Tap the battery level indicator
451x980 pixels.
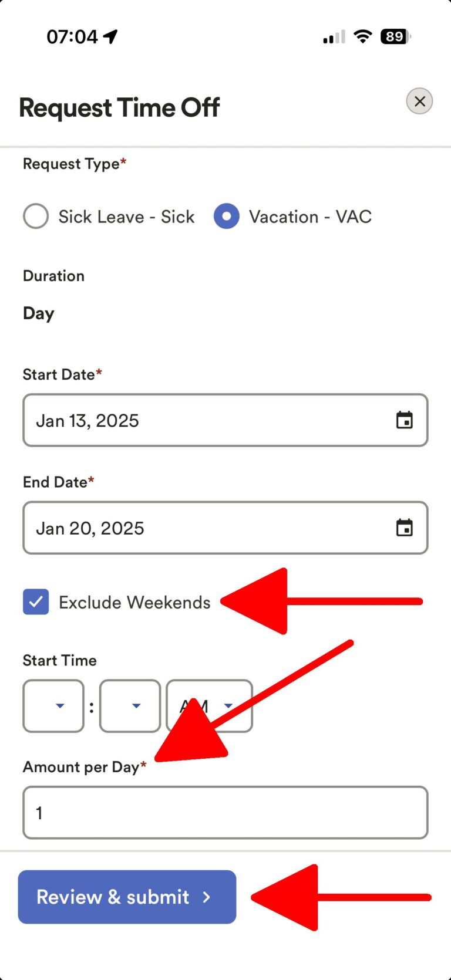(395, 37)
